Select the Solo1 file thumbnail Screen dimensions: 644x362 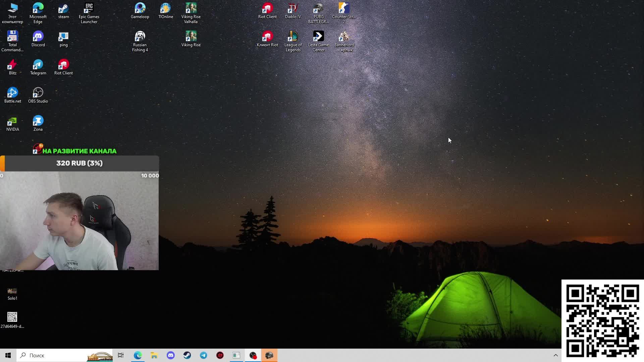coord(12,291)
